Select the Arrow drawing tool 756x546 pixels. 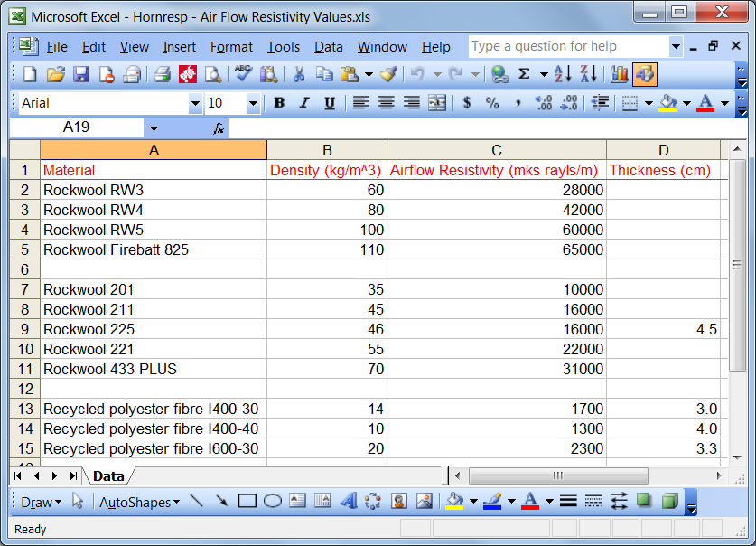(x=222, y=501)
